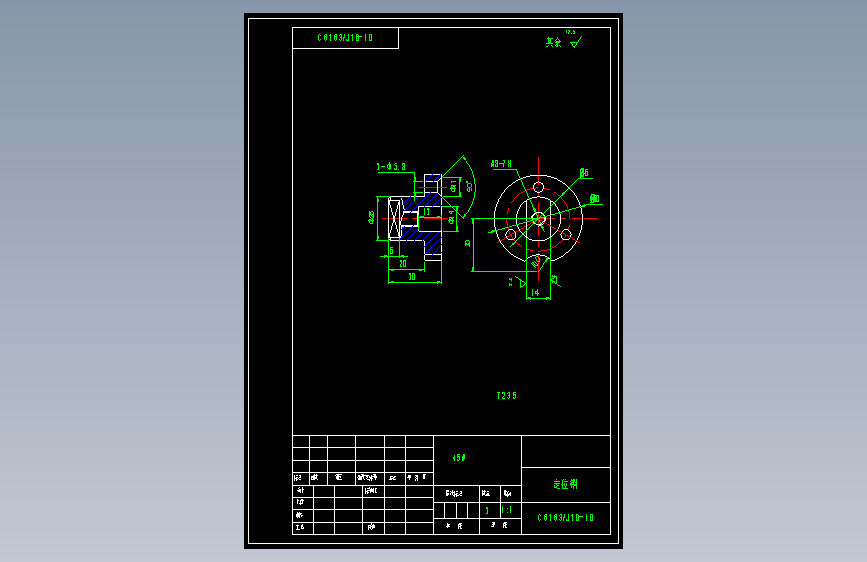This screenshot has height=562, width=867.
Task: Select the 'M8-7H' thread callout
Action: click(x=501, y=164)
